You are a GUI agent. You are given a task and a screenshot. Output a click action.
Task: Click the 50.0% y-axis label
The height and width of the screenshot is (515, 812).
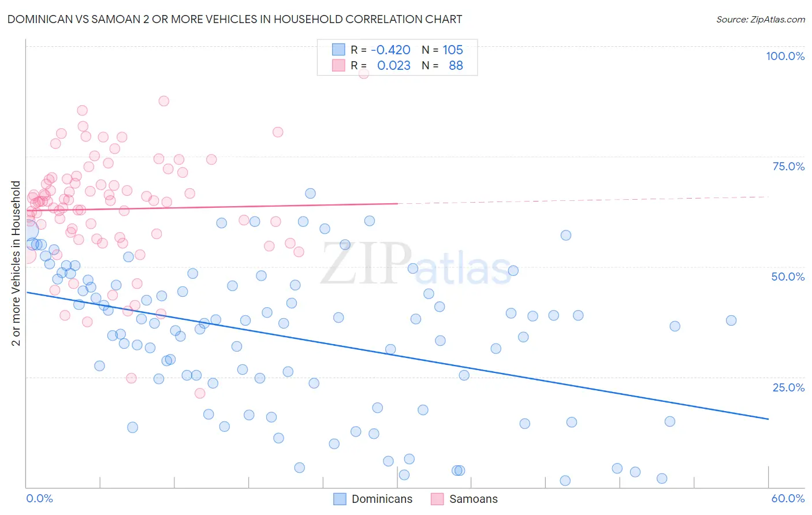pyautogui.click(x=788, y=277)
